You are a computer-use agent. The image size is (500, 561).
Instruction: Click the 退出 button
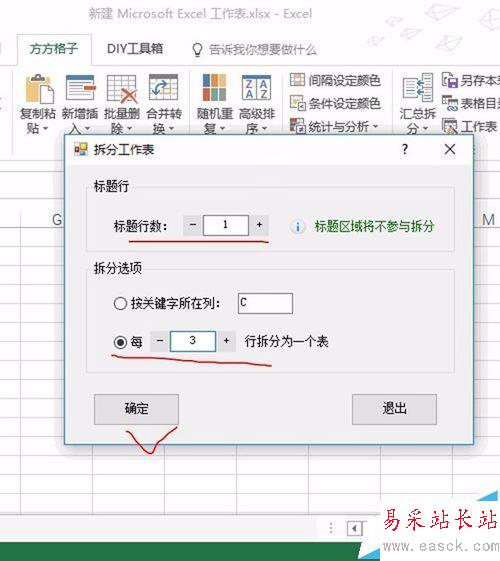394,409
